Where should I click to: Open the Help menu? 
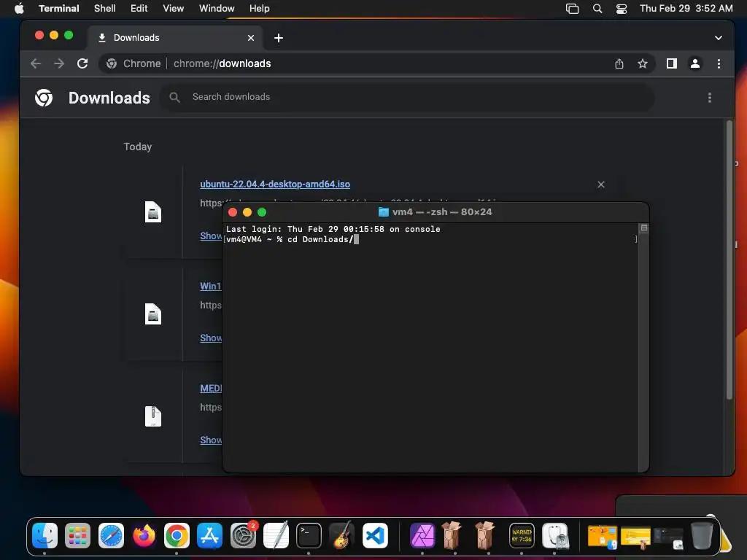259,9
